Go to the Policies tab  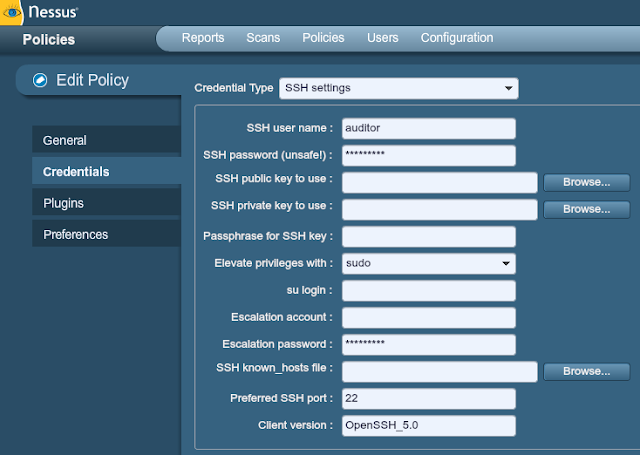pyautogui.click(x=323, y=38)
